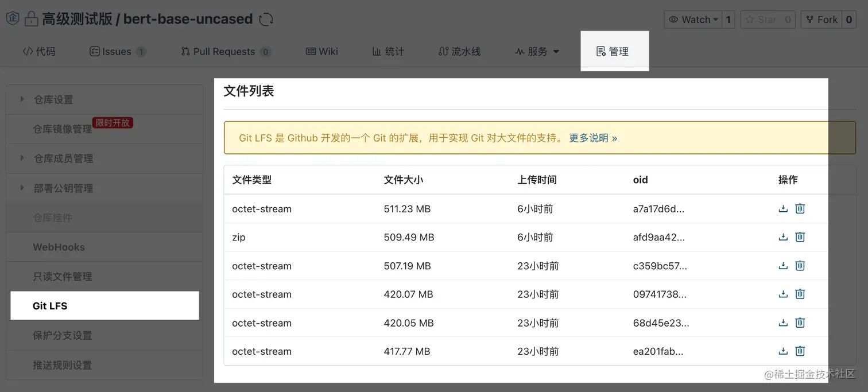Screen dimensions: 868x392
Task: Delete the 511.23 MB octet-stream file
Action: (800, 209)
